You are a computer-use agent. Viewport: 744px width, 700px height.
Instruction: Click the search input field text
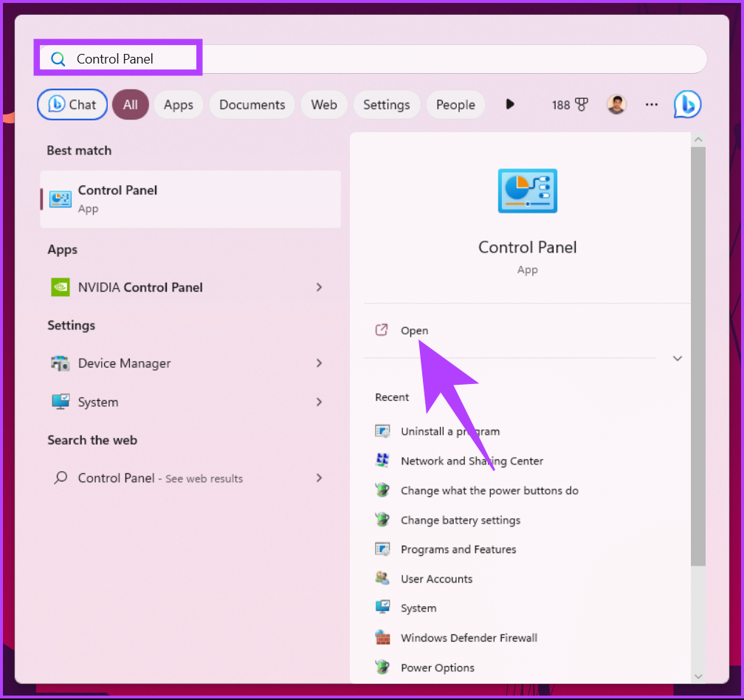tap(115, 59)
